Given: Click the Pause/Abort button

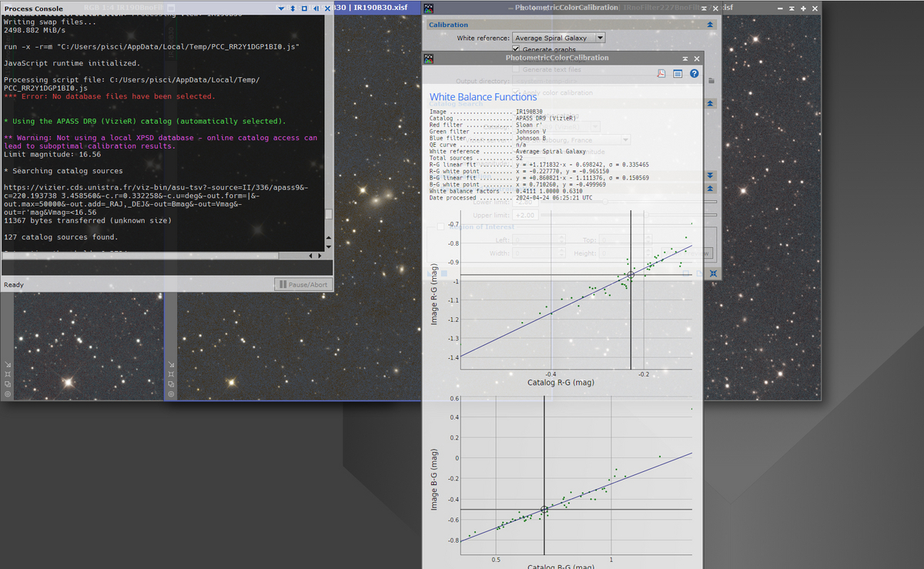Looking at the screenshot, I should (x=303, y=285).
